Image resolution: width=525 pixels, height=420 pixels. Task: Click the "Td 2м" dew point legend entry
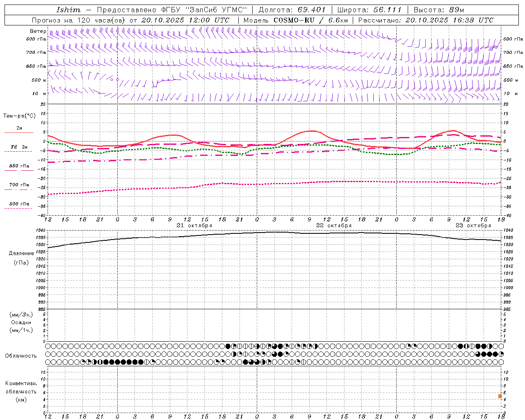coord(19,147)
